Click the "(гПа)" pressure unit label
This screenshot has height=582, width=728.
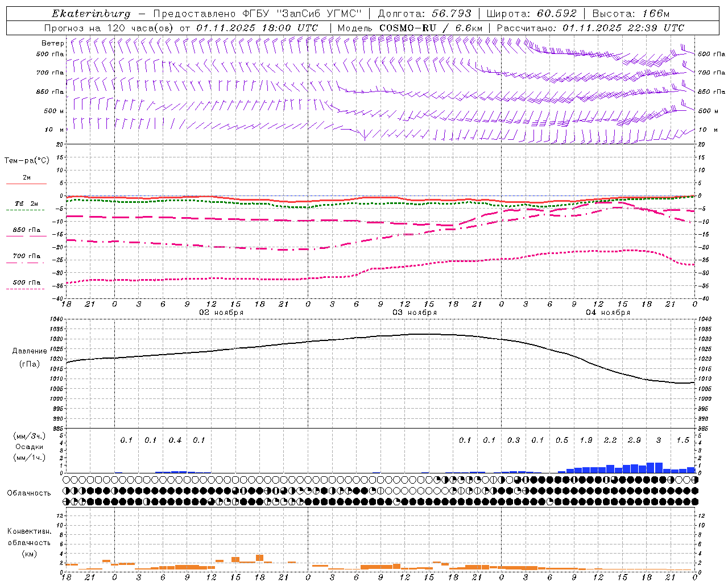point(30,364)
